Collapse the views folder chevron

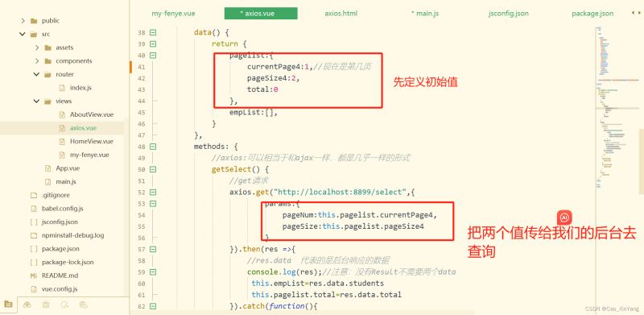pos(36,102)
